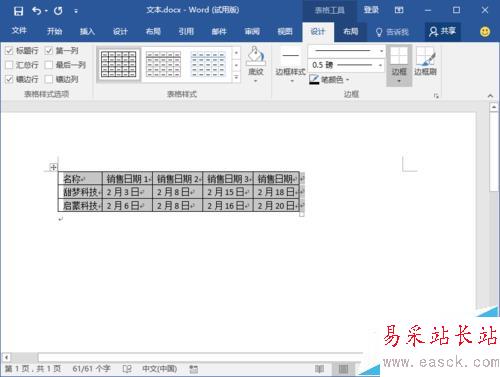This screenshot has width=500, height=377.
Task: Click the macro recording status icon
Action: click(194, 369)
